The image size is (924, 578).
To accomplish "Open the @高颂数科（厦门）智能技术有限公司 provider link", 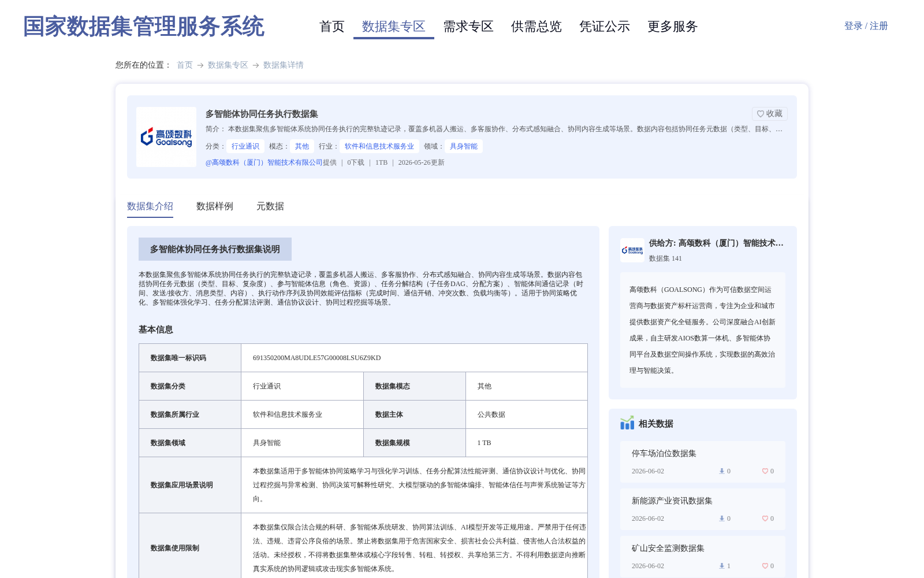I will point(264,162).
